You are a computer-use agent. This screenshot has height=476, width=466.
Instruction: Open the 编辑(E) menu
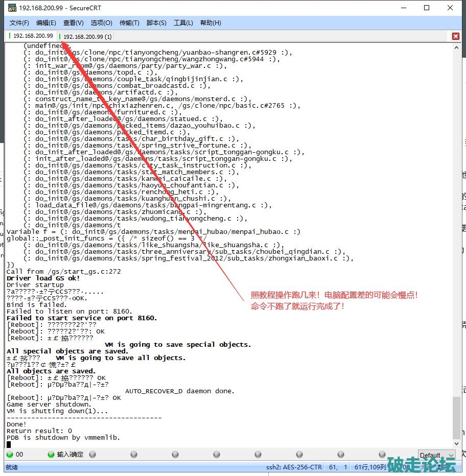(46, 22)
